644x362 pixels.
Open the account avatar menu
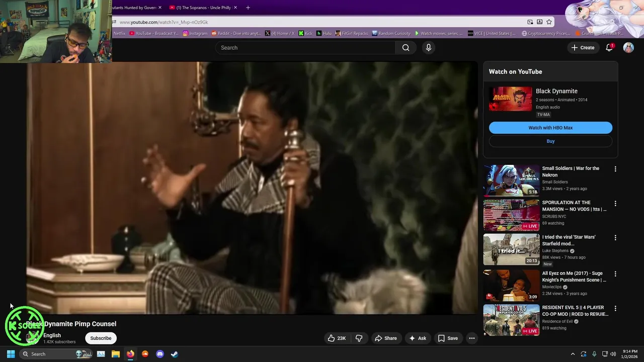628,48
